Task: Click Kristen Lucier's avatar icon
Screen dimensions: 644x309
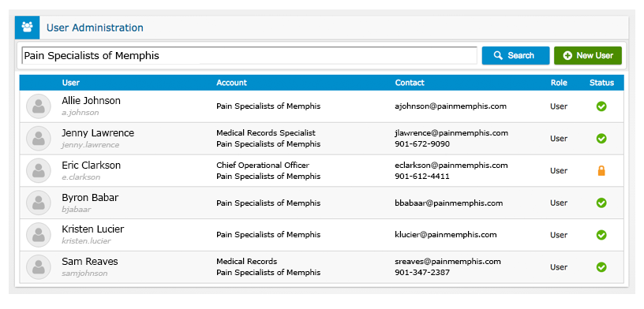Action: tap(39, 235)
